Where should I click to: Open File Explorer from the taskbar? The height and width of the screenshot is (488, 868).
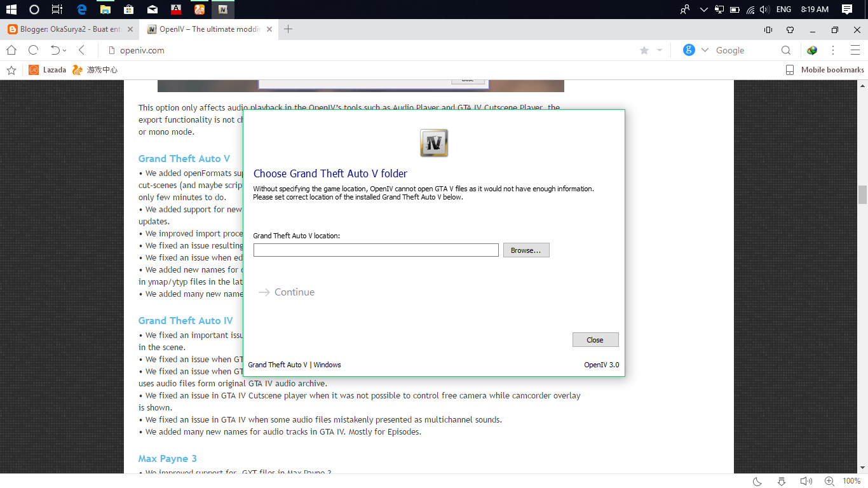(x=105, y=10)
